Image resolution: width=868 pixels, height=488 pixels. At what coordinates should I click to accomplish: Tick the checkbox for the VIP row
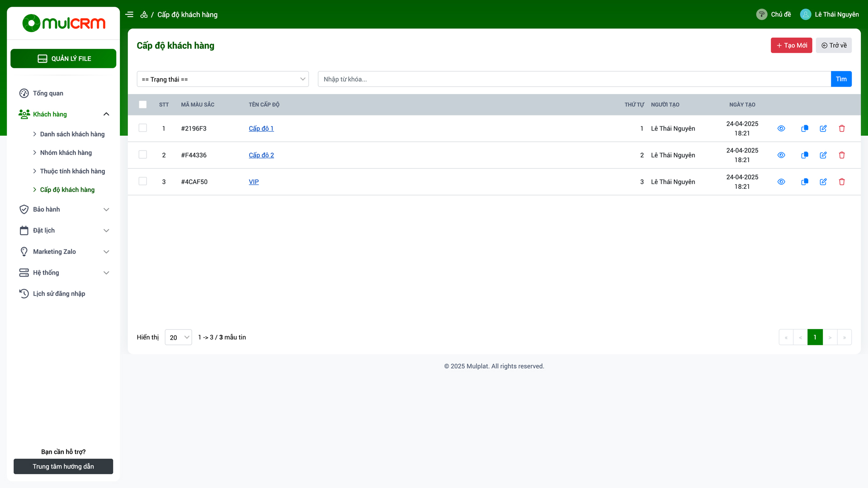coord(143,181)
